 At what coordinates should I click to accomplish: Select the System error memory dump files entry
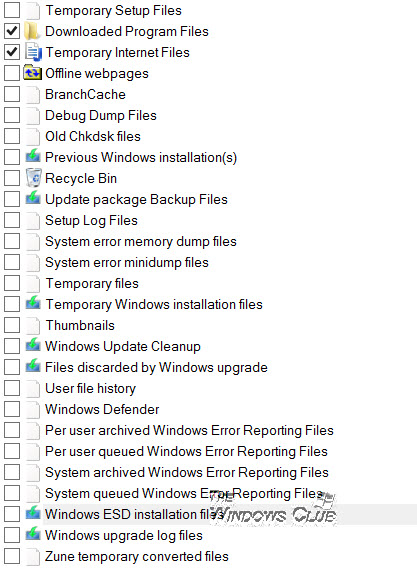[x=140, y=241]
